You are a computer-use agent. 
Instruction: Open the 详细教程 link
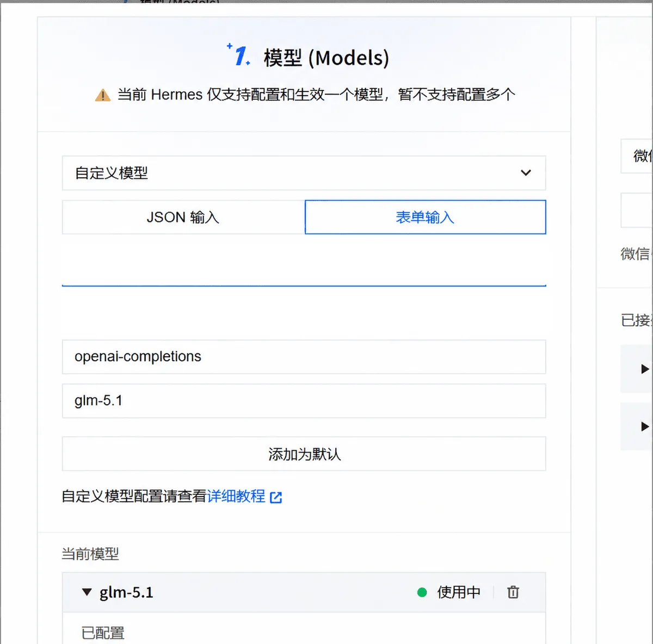coord(236,496)
